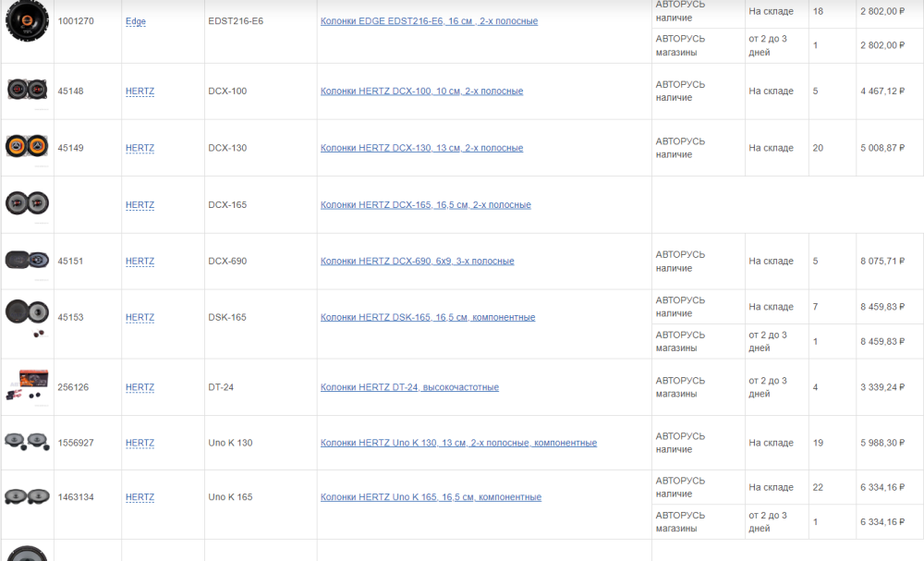Open the HERTZ DSK-165 component set image
This screenshot has width=924, height=561.
27,316
